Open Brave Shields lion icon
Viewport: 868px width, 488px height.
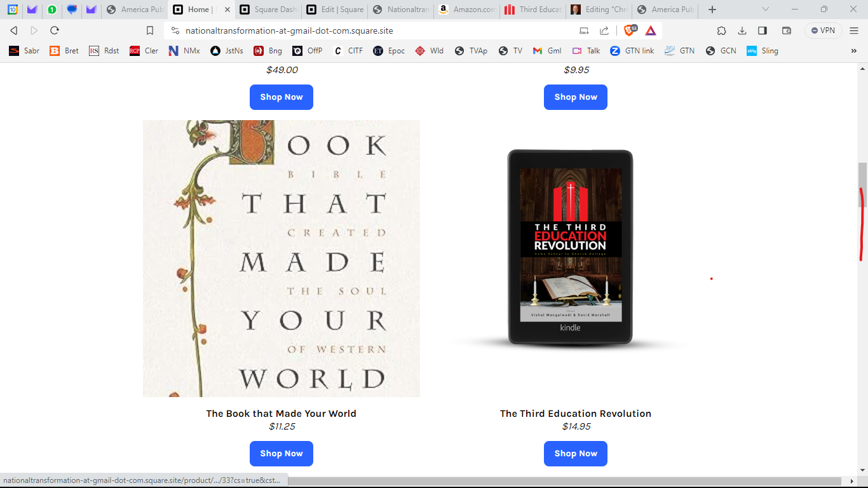coord(630,30)
